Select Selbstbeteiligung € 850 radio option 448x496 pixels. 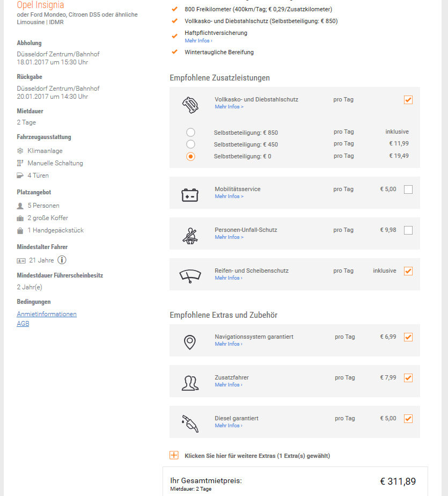190,133
